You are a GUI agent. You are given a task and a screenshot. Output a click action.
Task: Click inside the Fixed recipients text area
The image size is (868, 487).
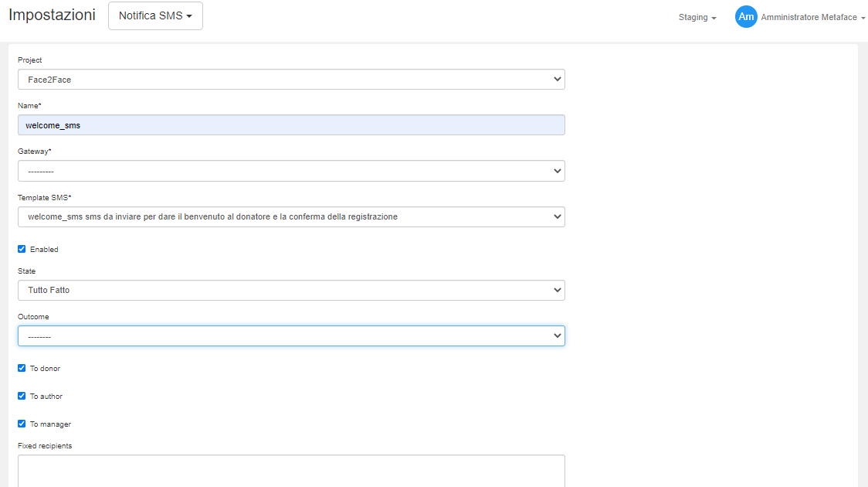coord(291,471)
